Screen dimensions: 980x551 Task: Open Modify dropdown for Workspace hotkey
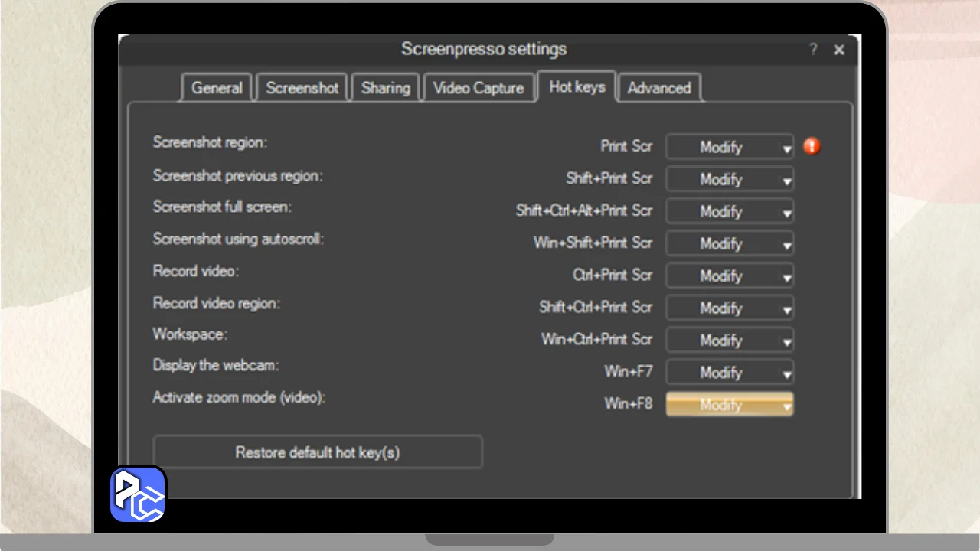pyautogui.click(x=729, y=340)
